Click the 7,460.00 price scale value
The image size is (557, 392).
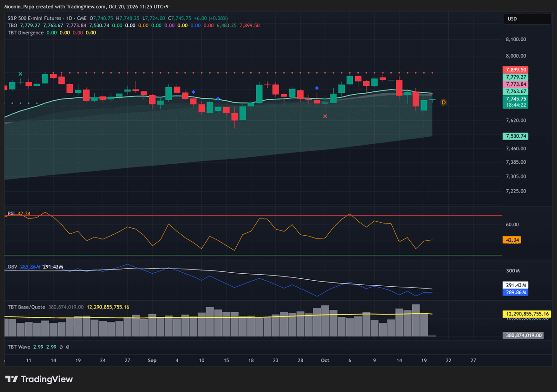point(516,148)
